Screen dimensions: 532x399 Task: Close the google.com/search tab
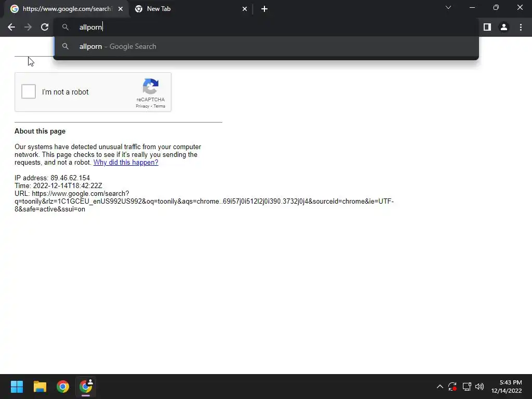tap(121, 9)
